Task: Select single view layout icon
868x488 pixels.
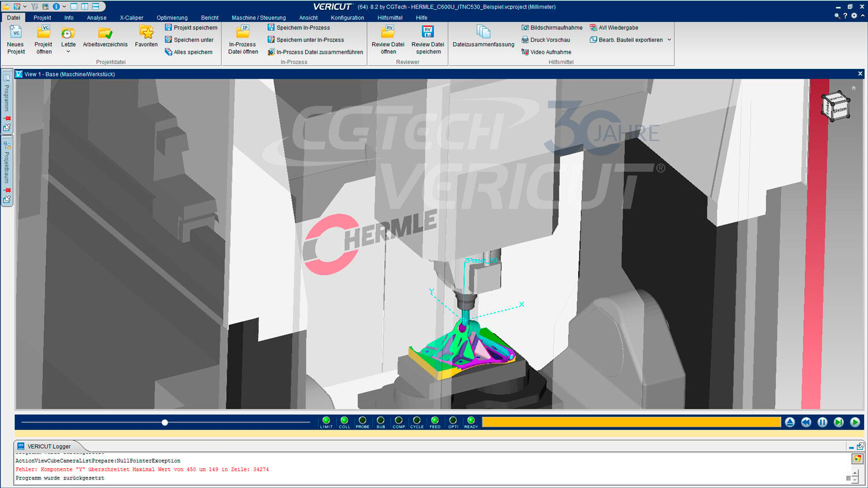Action: pos(73,6)
